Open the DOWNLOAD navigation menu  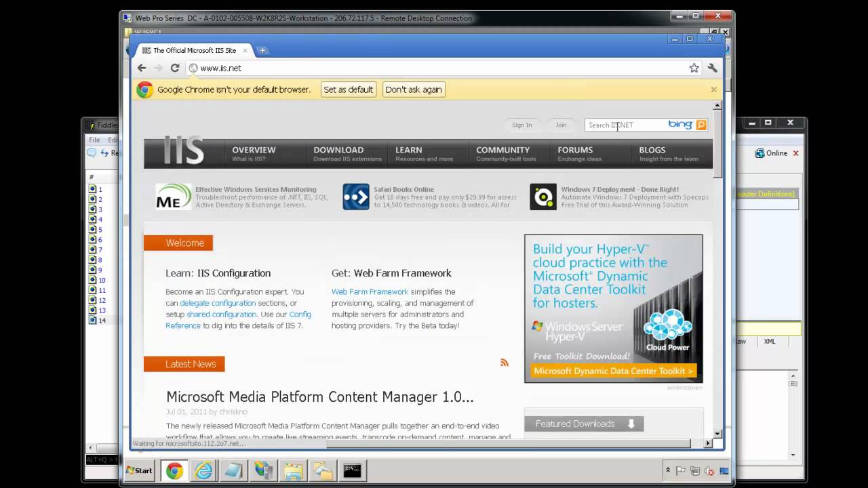pos(347,153)
